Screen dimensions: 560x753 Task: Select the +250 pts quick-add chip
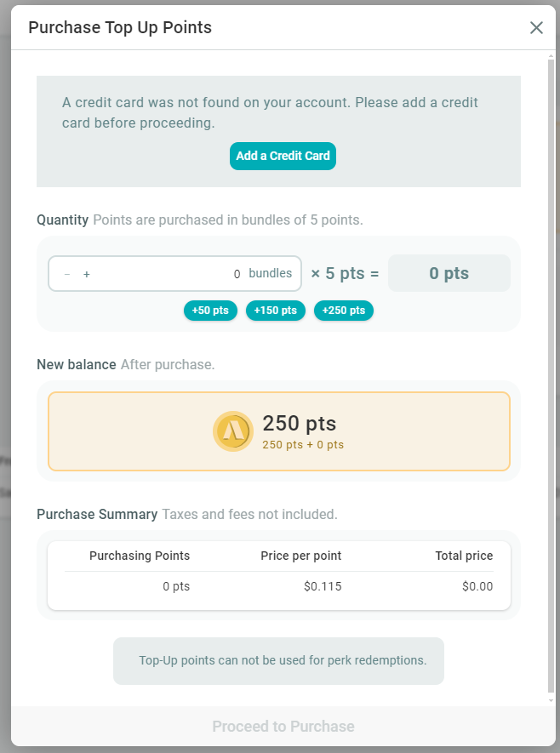coord(344,311)
